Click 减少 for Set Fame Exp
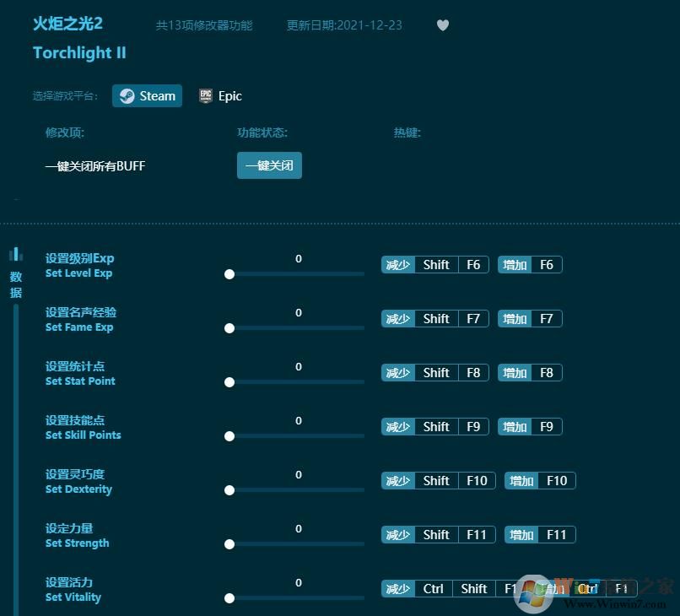Screen dimensions: 680x616 point(397,319)
